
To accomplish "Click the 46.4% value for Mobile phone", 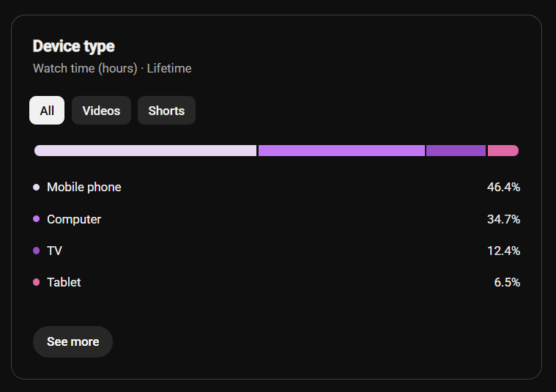I will click(x=503, y=187).
